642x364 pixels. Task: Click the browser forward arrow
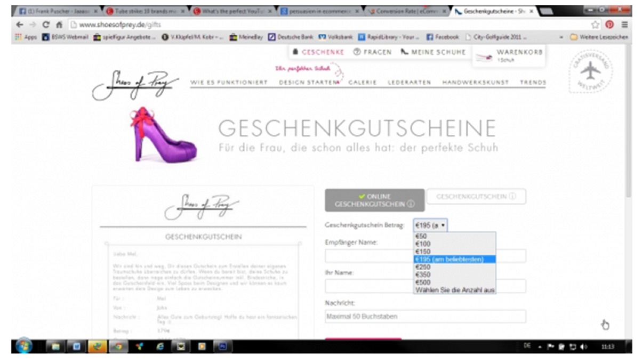33,25
